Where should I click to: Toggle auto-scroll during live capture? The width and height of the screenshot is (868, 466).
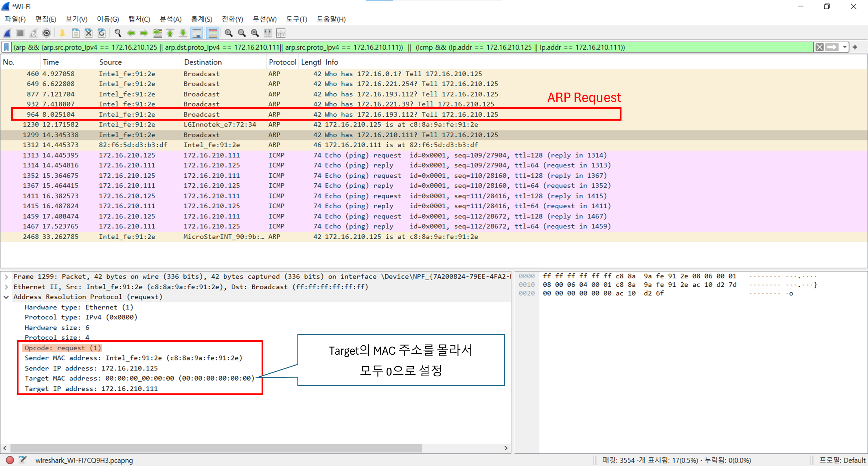point(196,33)
